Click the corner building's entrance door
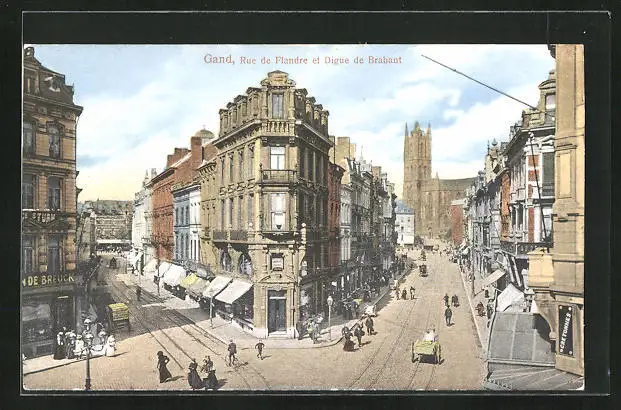This screenshot has width=621, height=410. coord(277,312)
